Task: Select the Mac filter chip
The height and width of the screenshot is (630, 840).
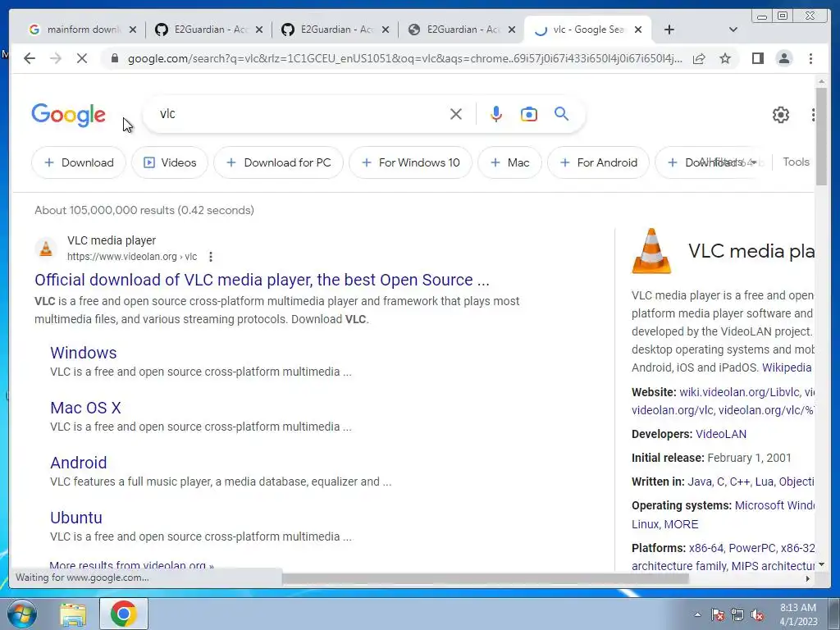Action: [x=509, y=162]
